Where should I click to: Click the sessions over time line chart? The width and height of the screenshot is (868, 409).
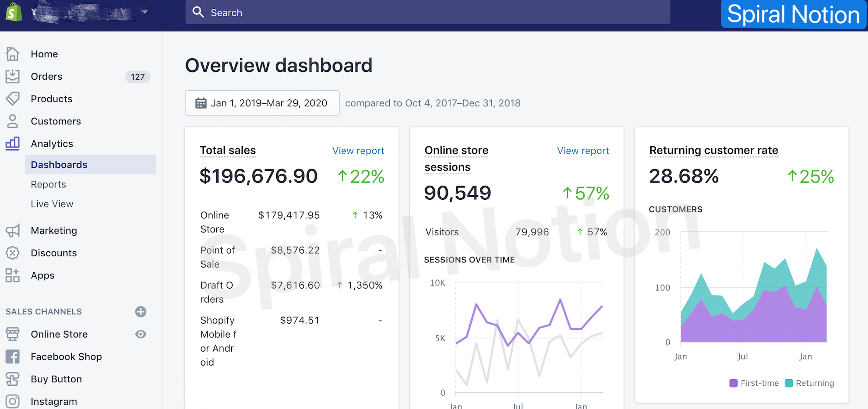pyautogui.click(x=529, y=337)
